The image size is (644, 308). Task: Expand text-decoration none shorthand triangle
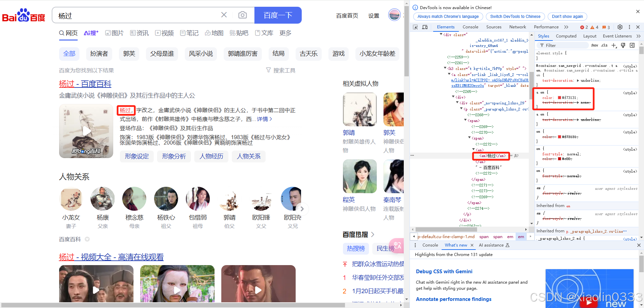(x=578, y=102)
